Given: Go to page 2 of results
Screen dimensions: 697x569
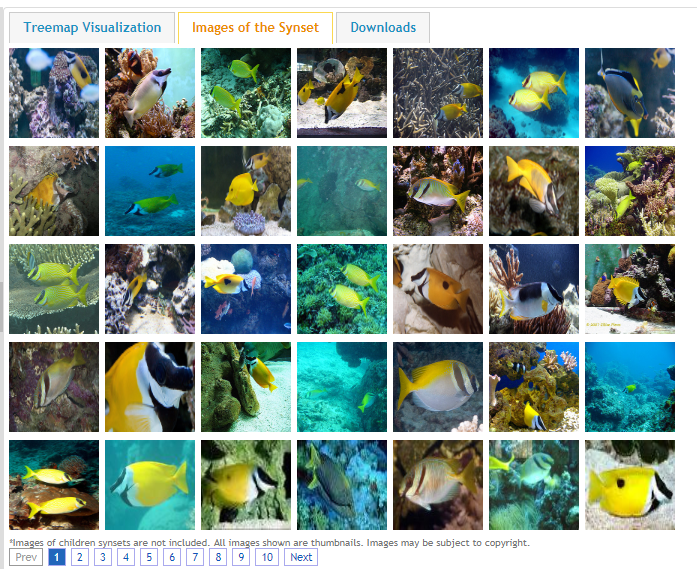Looking at the screenshot, I should (x=80, y=557).
